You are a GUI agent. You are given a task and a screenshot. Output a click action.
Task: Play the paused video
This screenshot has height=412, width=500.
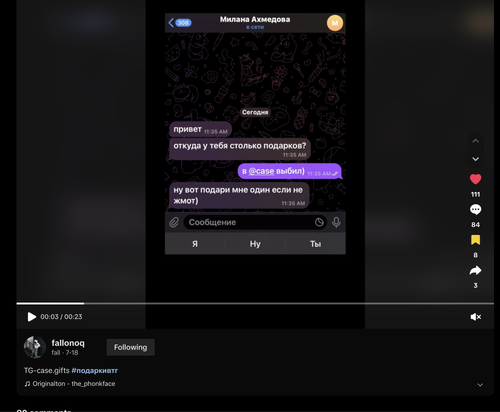coord(32,317)
